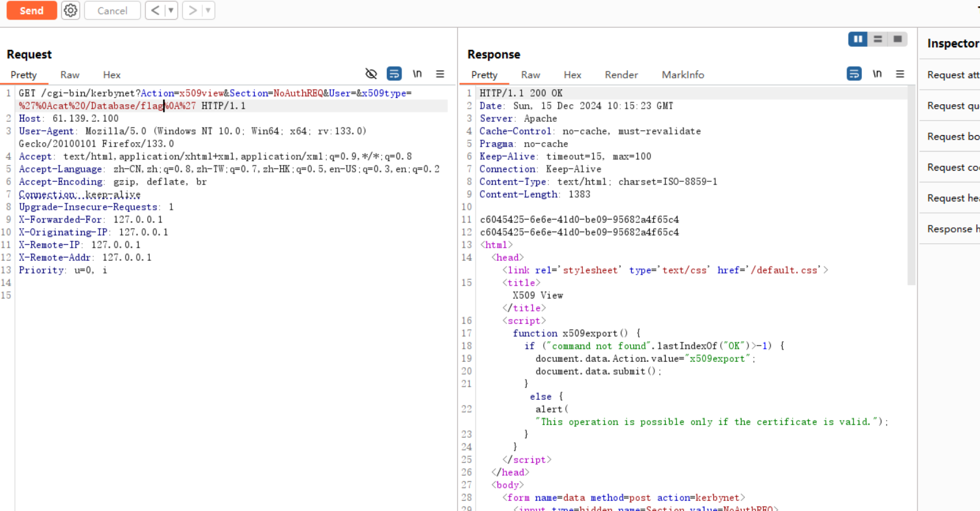The width and height of the screenshot is (980, 511).
Task: Open the Request panel hamburger menu
Action: click(440, 74)
